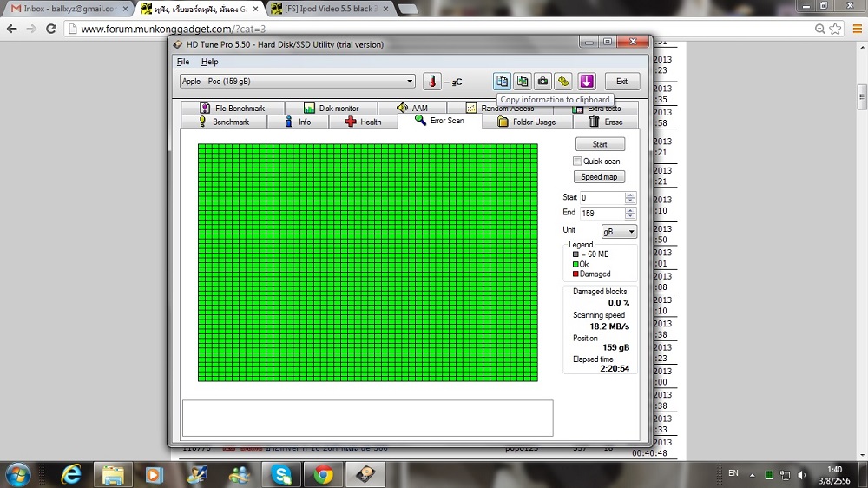This screenshot has width=868, height=488.
Task: Click the copy information to clipboard icon
Action: [502, 81]
